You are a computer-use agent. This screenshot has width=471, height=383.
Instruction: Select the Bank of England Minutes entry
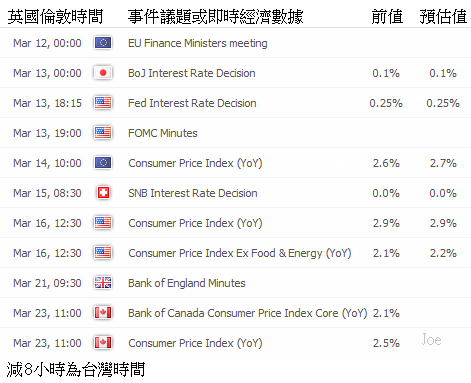point(187,283)
